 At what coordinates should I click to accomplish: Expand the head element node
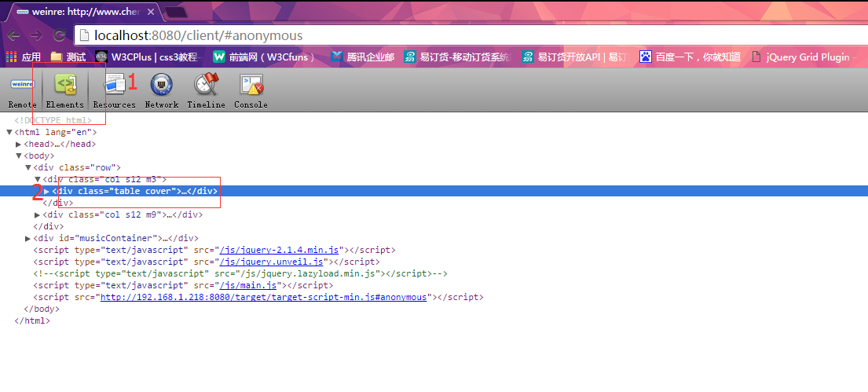pos(19,145)
